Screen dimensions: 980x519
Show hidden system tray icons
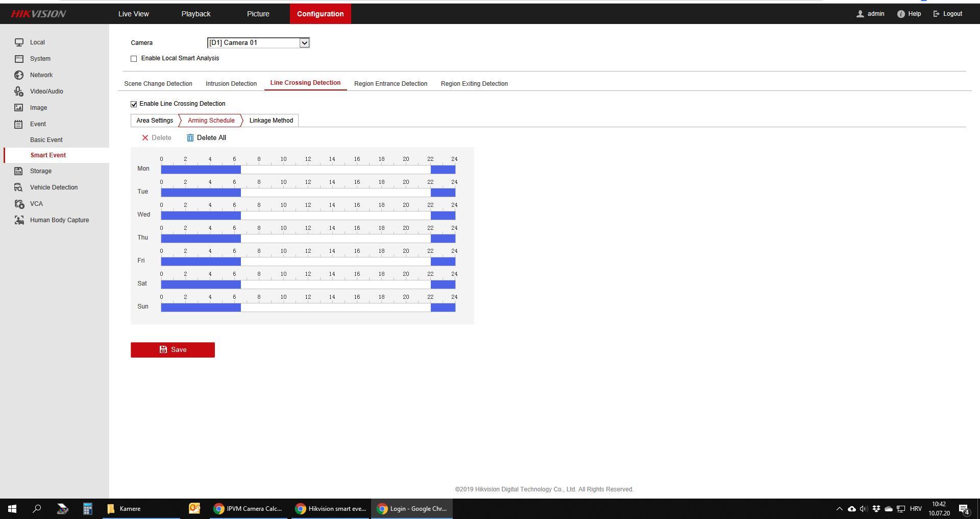click(839, 509)
